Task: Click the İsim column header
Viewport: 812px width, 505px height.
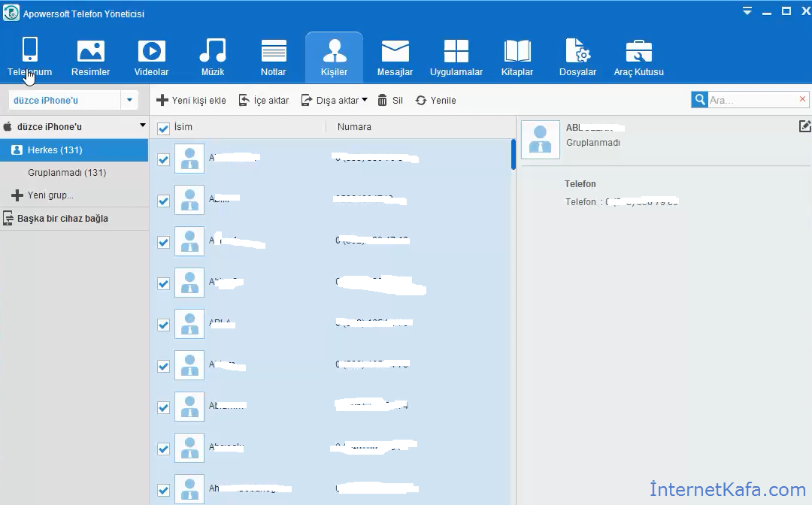Action: (183, 127)
